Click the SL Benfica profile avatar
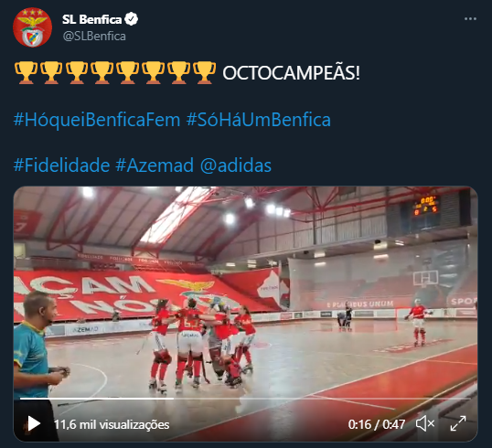Image resolution: width=492 pixels, height=448 pixels. 32,27
